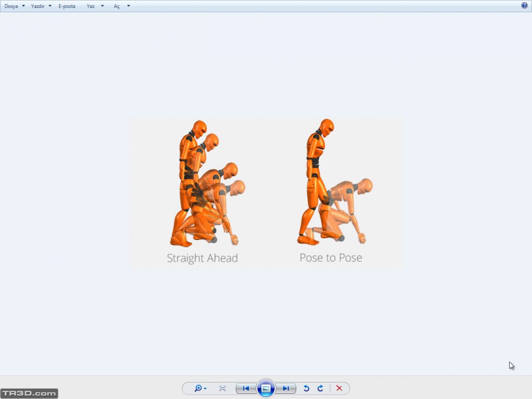This screenshot has height=399, width=532.
Task: Click the Aç open-with button
Action: click(x=117, y=6)
